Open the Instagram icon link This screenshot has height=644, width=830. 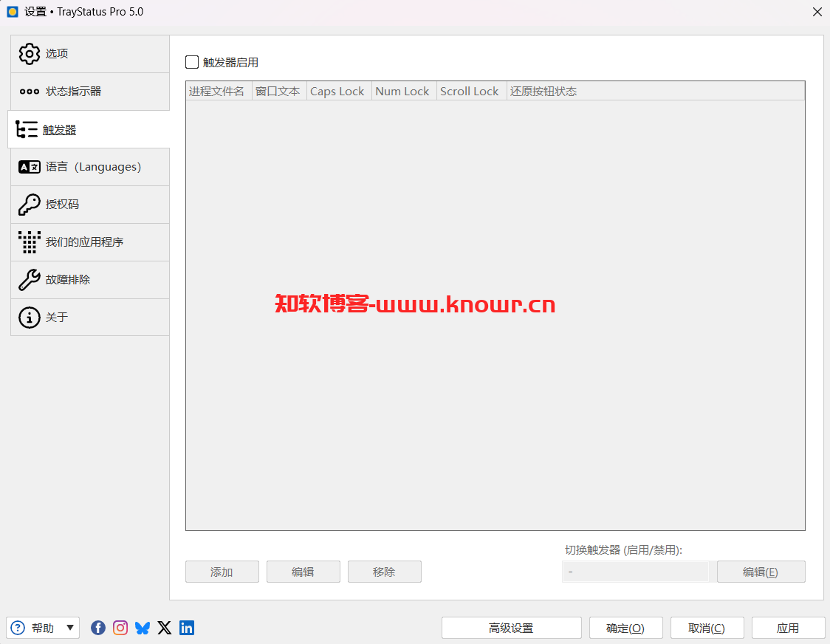(120, 628)
